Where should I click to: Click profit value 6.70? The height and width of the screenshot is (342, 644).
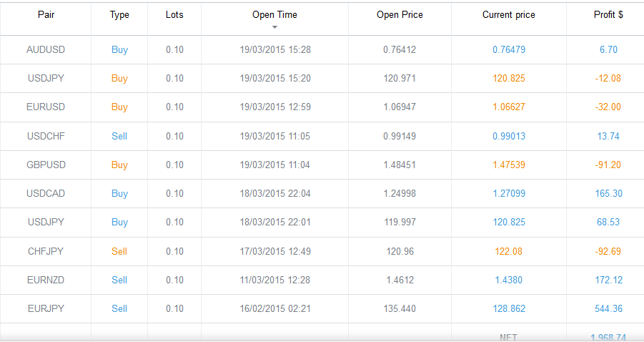[608, 50]
